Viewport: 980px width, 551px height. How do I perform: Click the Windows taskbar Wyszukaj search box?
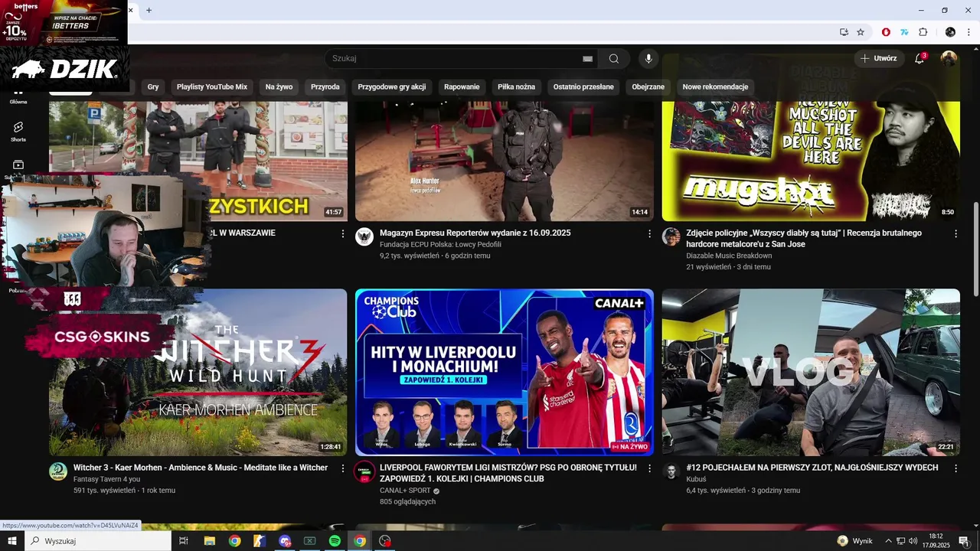(x=98, y=541)
